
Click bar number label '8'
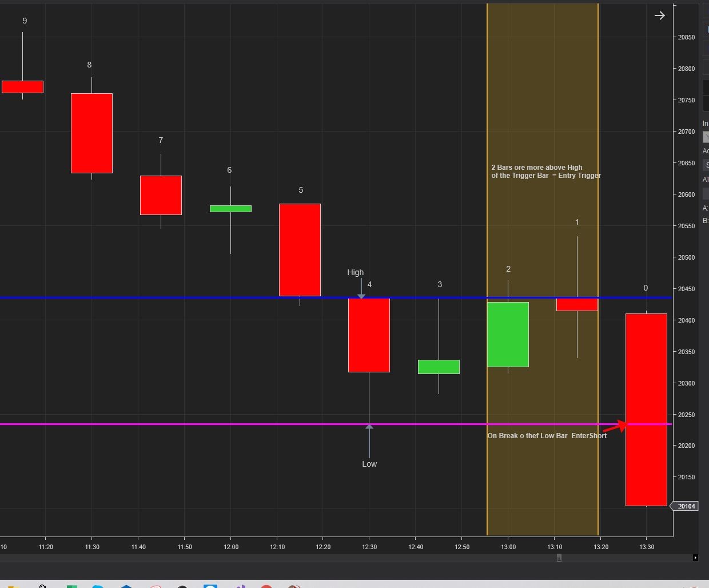pyautogui.click(x=89, y=65)
